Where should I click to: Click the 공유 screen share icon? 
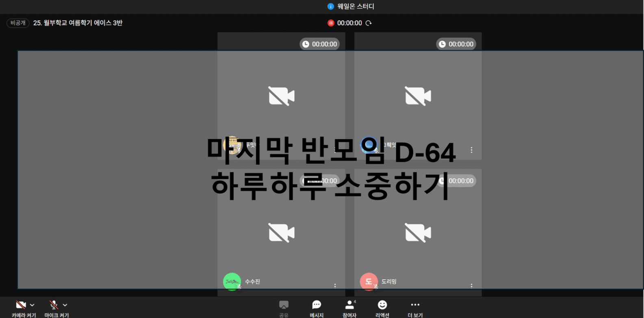click(x=284, y=305)
